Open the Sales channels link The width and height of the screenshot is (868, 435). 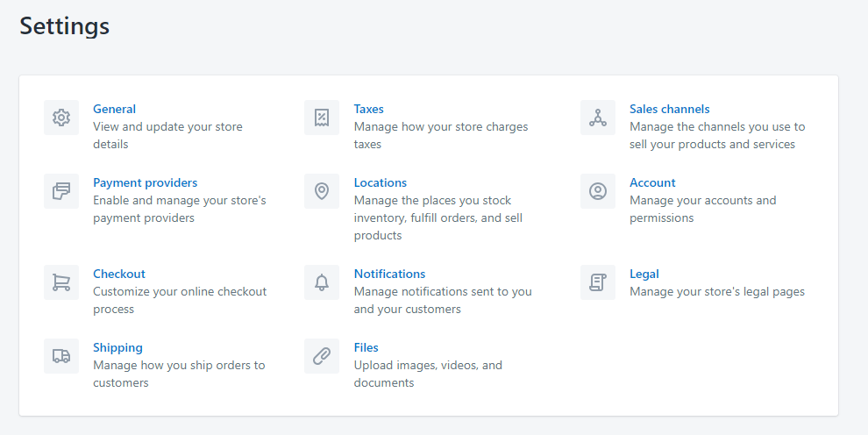pyautogui.click(x=669, y=110)
